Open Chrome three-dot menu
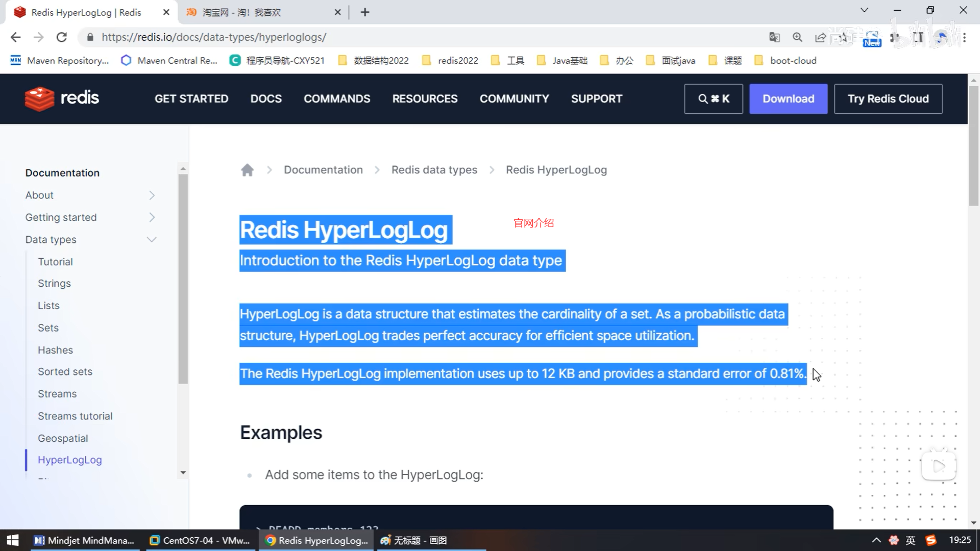The height and width of the screenshot is (551, 980). [964, 37]
